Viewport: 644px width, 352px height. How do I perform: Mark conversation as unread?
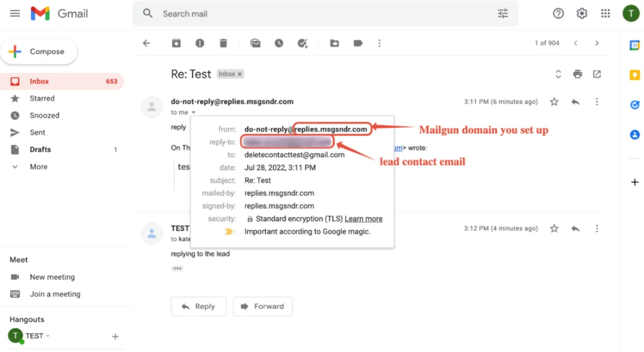click(255, 43)
